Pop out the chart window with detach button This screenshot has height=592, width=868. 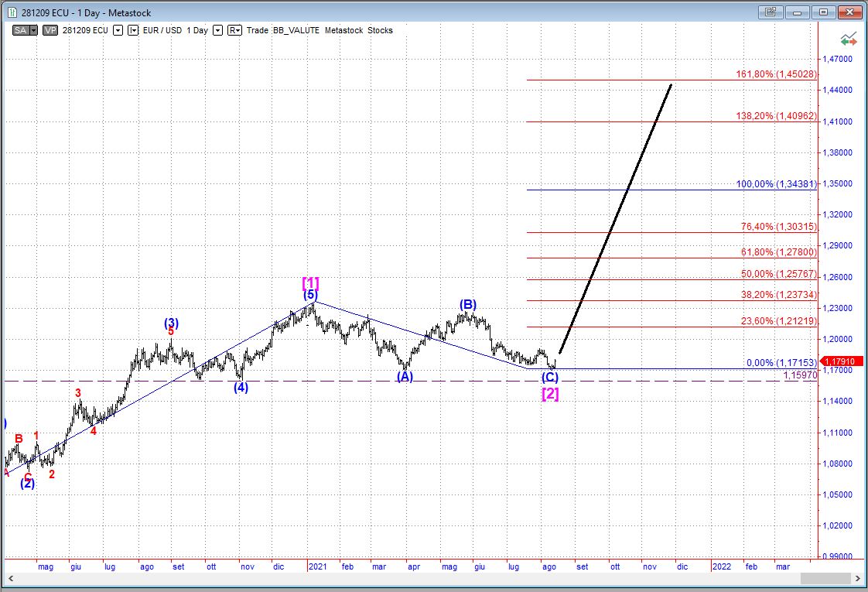771,12
